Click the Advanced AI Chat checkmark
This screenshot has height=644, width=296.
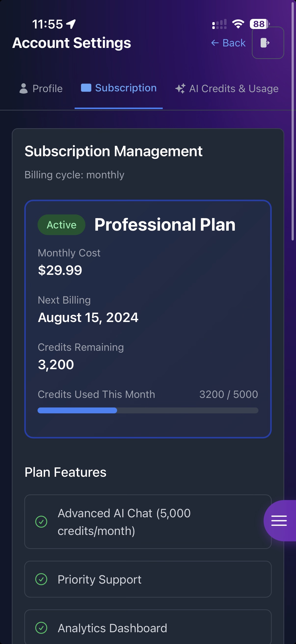point(41,521)
